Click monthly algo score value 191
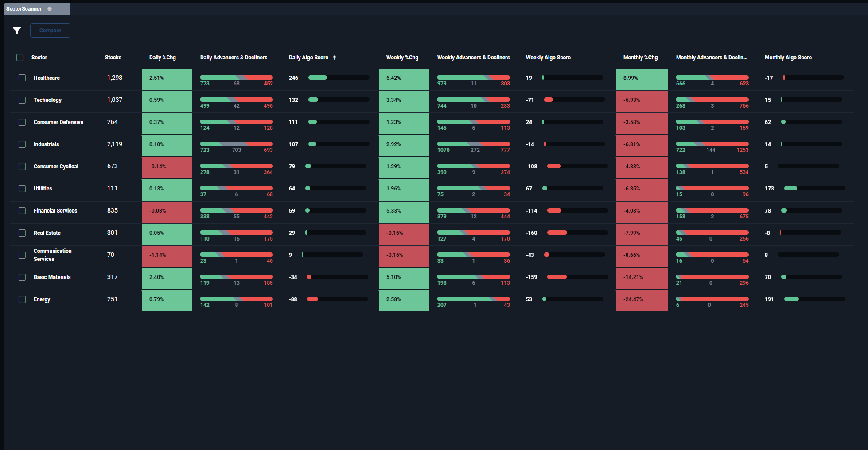 click(x=769, y=299)
